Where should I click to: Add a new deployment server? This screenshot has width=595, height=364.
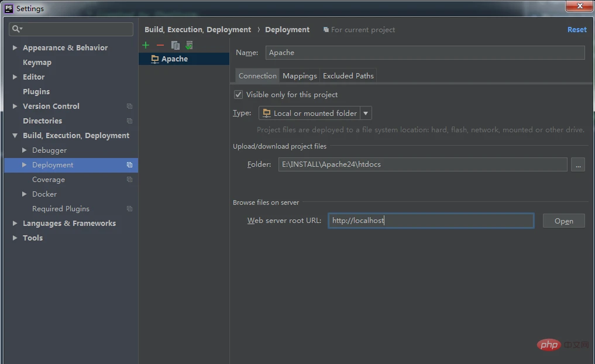pos(146,45)
